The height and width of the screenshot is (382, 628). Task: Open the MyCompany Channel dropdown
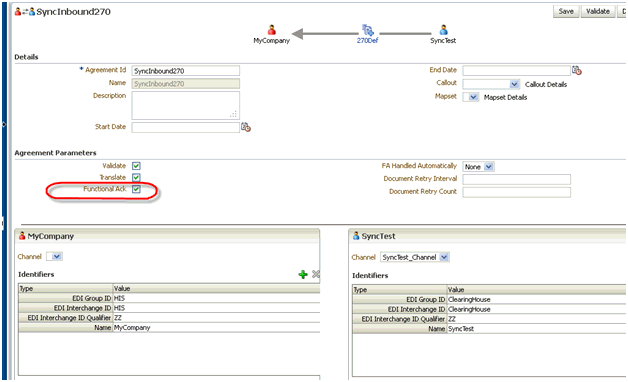pos(54,256)
